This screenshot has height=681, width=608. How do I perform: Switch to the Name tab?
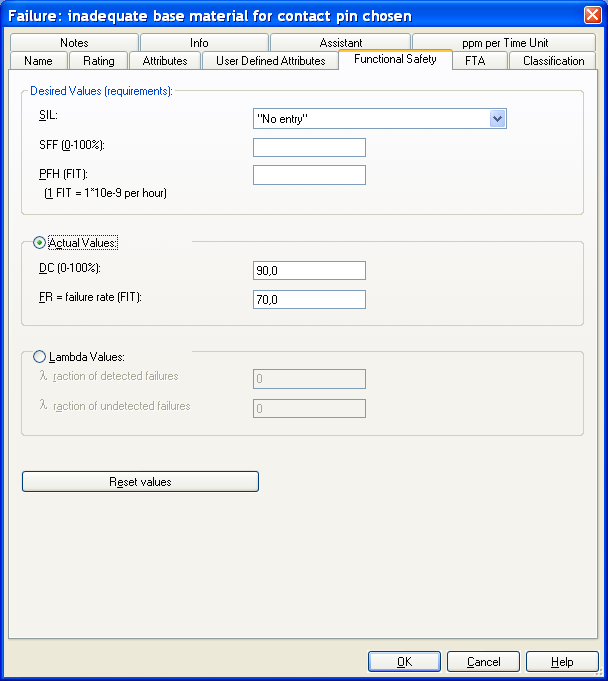(38, 61)
